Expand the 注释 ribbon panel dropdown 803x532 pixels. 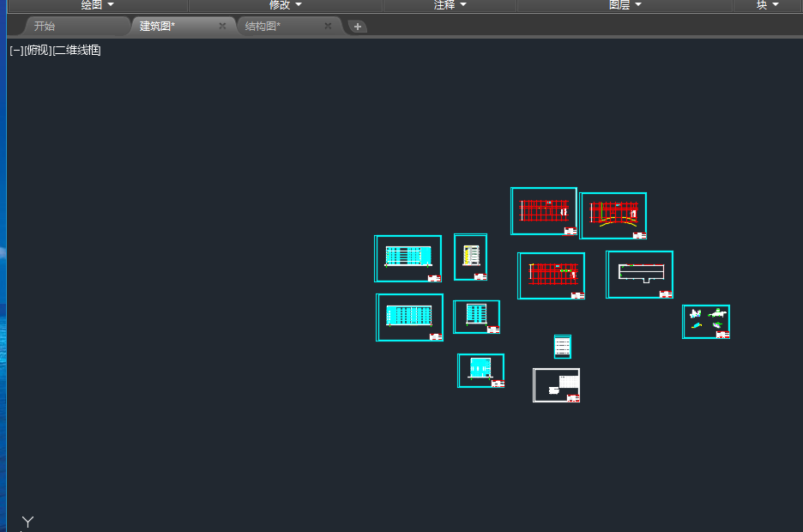pyautogui.click(x=450, y=5)
